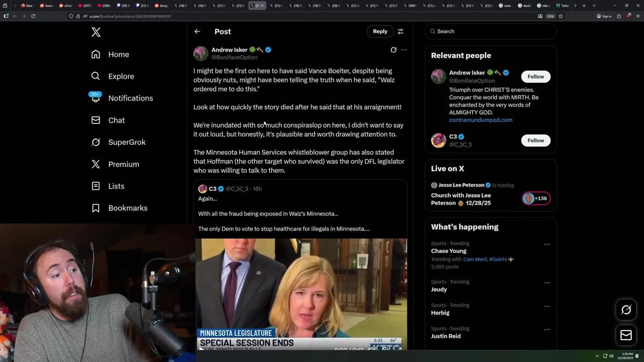Click the Bookmarks ribbon icon
This screenshot has width=644, height=362.
click(x=96, y=208)
